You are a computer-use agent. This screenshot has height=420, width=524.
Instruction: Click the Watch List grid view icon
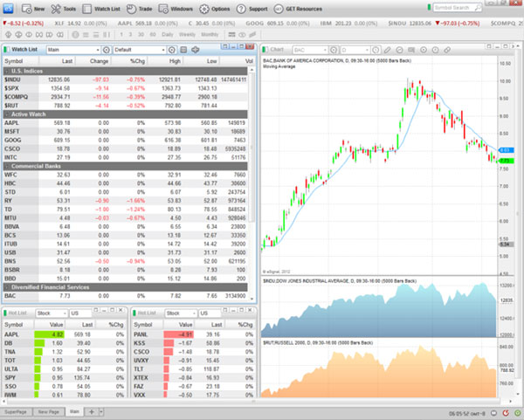(x=183, y=50)
